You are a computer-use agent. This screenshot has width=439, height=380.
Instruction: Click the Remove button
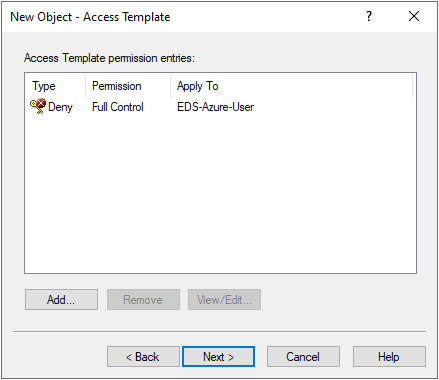coord(143,299)
